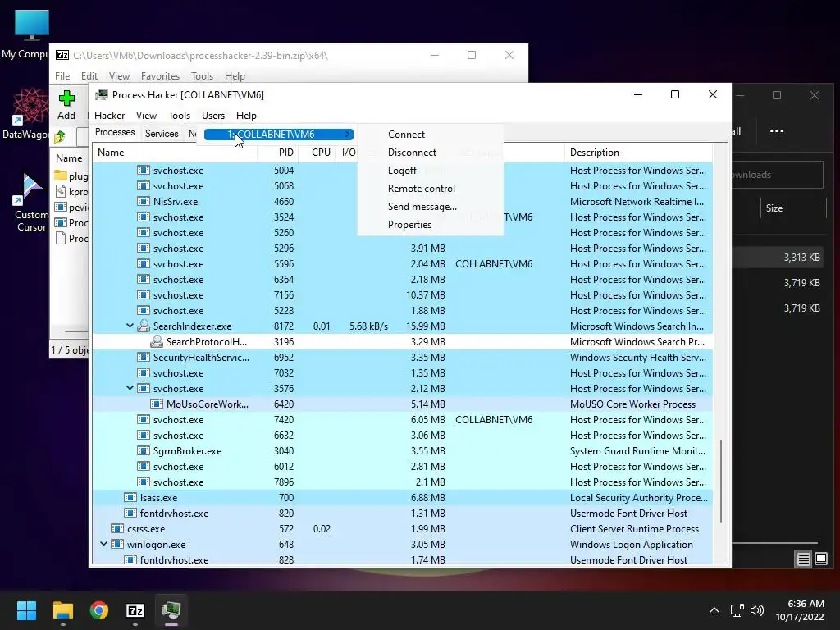The height and width of the screenshot is (630, 840).
Task: Select the 1: COLLABNET\VM6 user entry
Action: (278, 135)
